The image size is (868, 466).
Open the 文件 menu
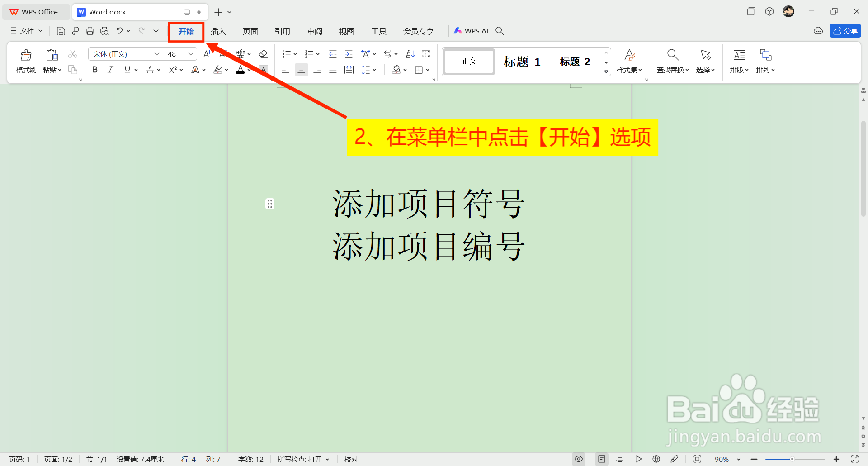pos(27,31)
